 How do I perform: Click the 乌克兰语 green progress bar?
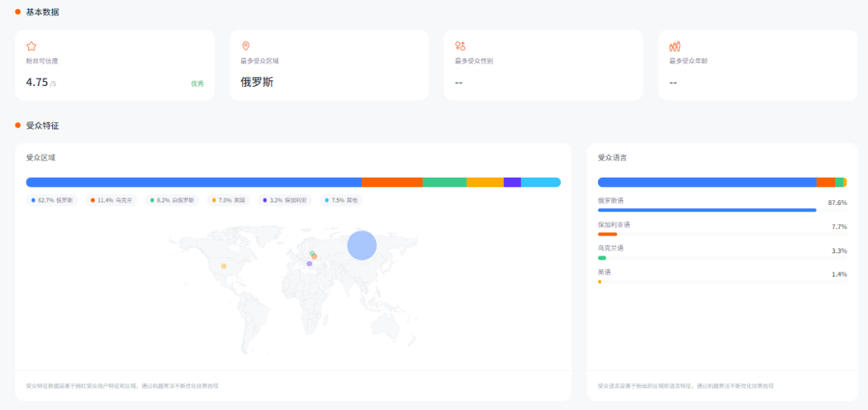point(602,257)
